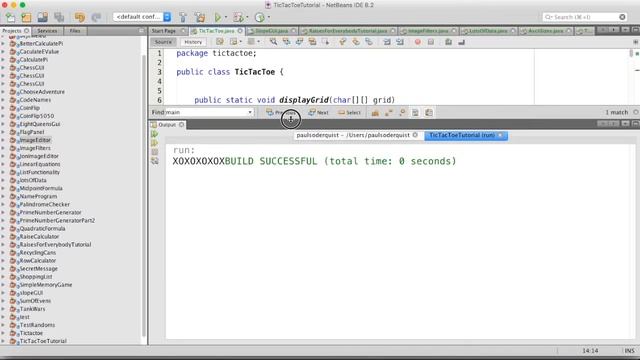
Task: Click the Stop Macro Recording icon
Action: tap(431, 42)
